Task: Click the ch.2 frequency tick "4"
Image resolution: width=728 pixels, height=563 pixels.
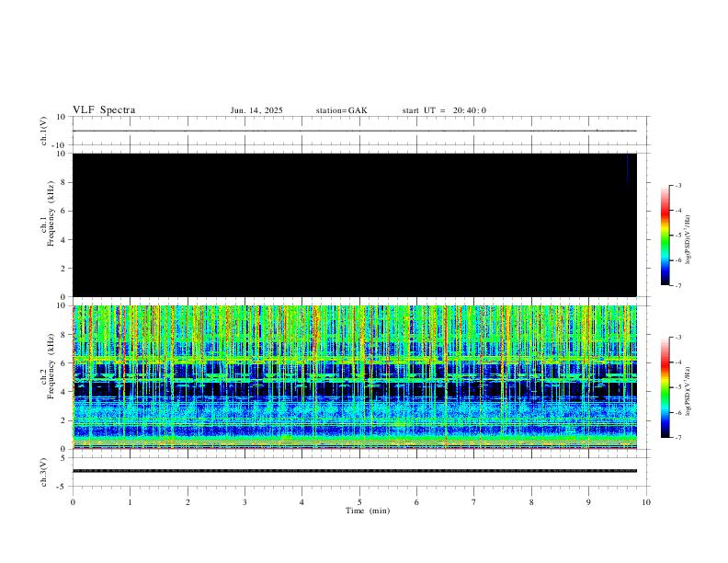Action: tap(63, 392)
